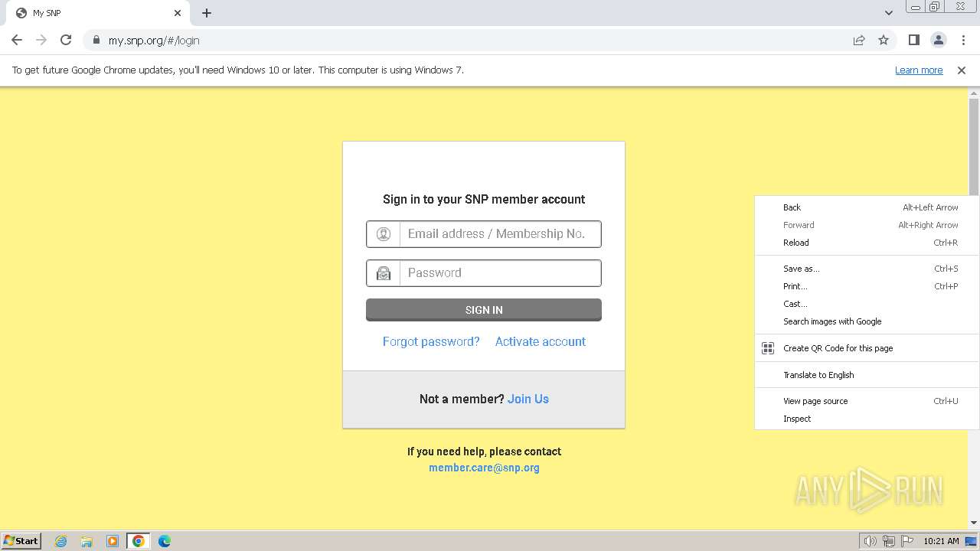Click the SIGN IN button
This screenshot has width=980, height=551.
484,310
